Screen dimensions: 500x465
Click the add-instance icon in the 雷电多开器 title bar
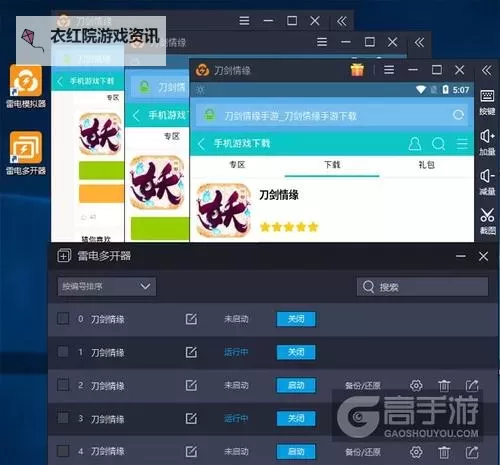[x=64, y=256]
